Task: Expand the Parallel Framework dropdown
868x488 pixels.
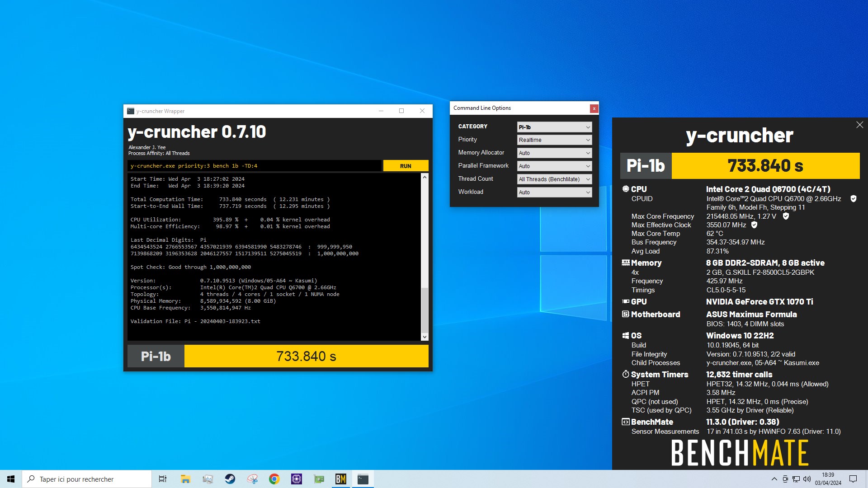Action: click(x=554, y=166)
